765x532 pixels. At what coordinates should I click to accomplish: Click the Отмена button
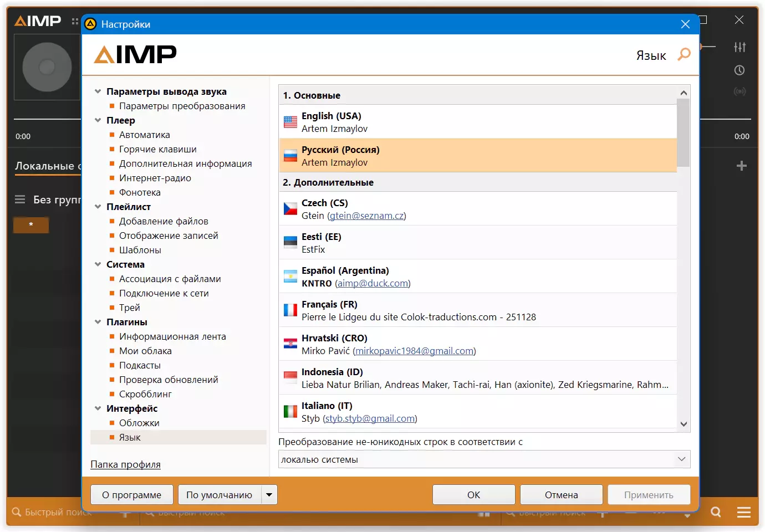click(x=562, y=495)
